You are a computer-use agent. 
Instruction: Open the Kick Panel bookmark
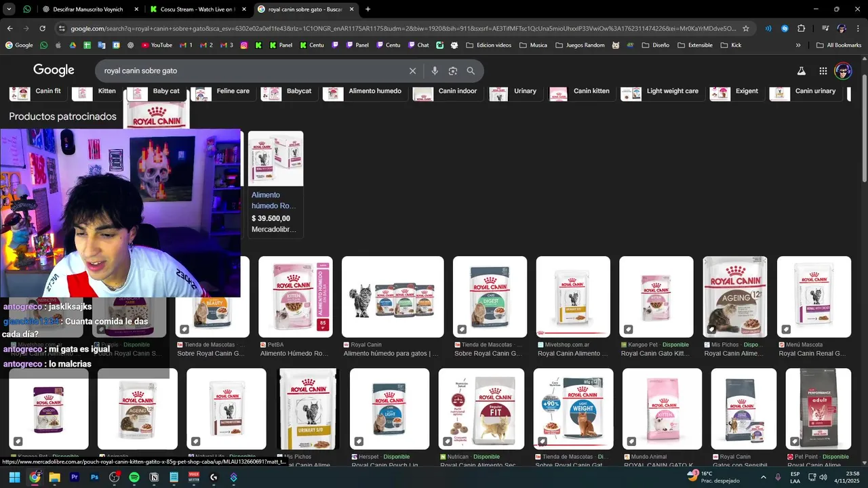pyautogui.click(x=281, y=45)
